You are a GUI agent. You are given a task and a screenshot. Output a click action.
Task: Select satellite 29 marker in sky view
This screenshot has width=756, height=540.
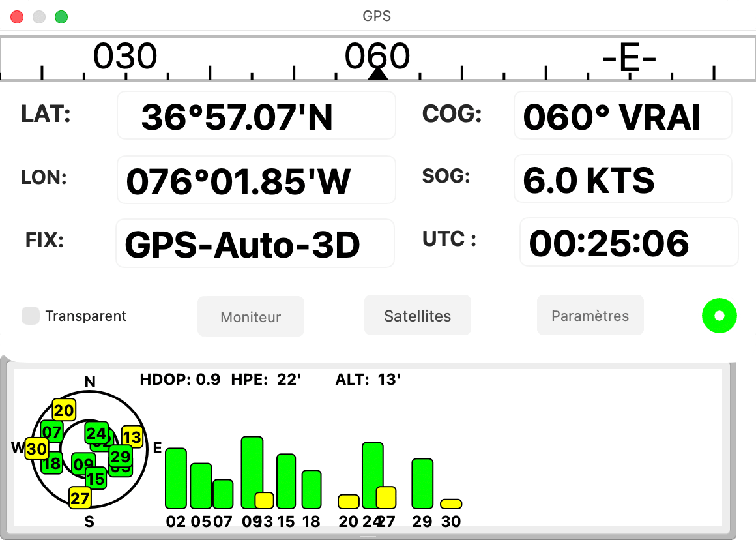(x=121, y=456)
